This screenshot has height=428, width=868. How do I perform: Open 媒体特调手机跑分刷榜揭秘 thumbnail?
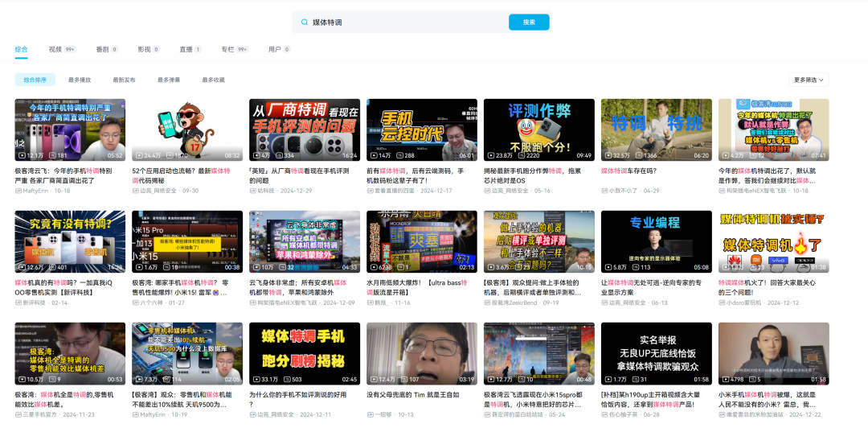tap(305, 354)
